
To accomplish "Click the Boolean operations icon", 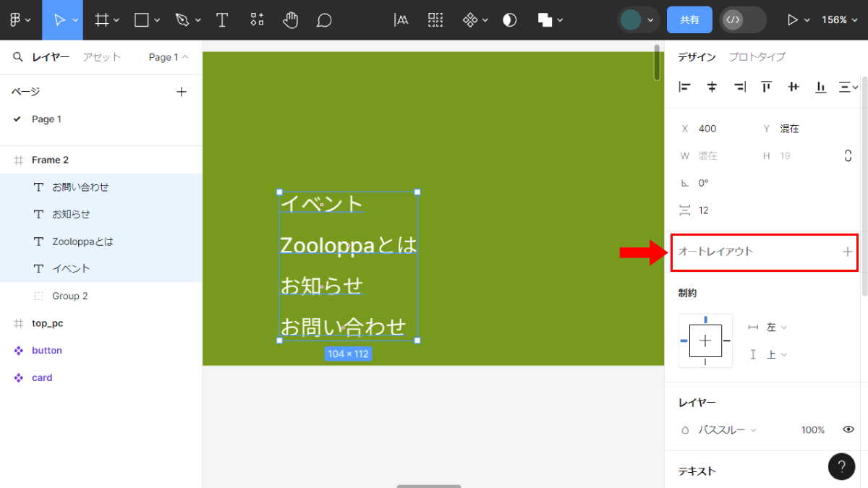I will (x=545, y=20).
